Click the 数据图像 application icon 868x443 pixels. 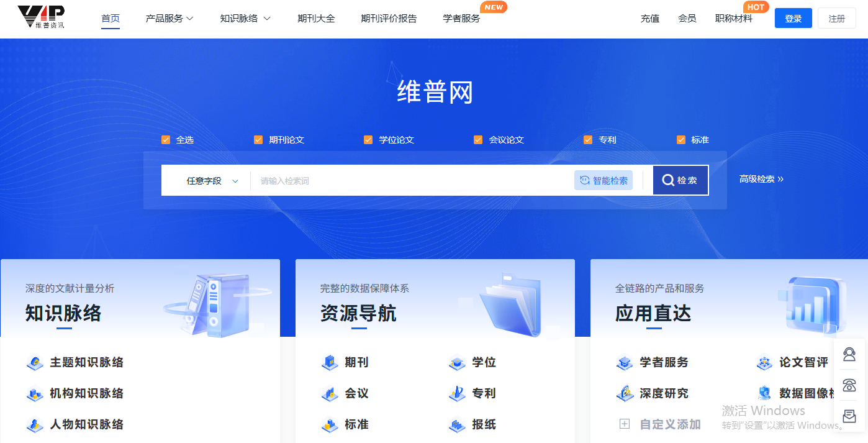tap(764, 393)
